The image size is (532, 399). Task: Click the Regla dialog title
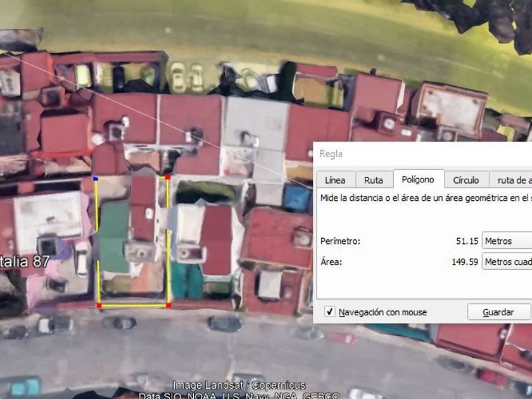[331, 154]
